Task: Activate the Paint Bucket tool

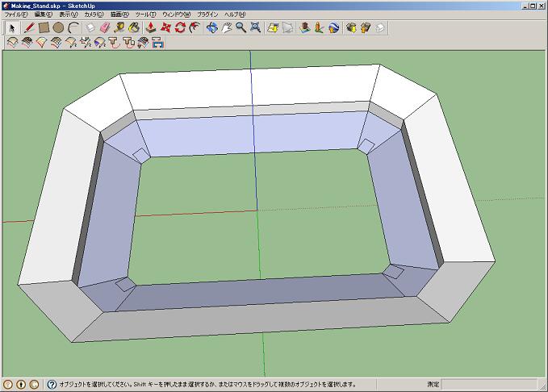Action: tap(133, 27)
